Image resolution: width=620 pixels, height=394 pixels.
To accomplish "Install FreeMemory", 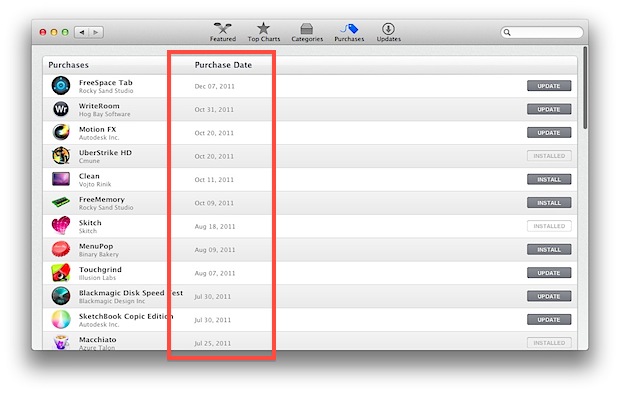I will pyautogui.click(x=549, y=203).
